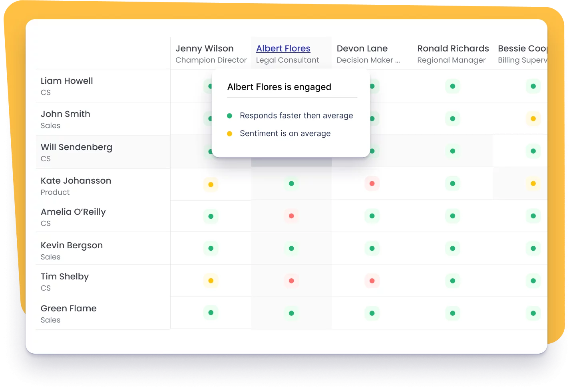
Task: Click Kevin Bergson's green dot under Devon Lane
Action: 372,248
